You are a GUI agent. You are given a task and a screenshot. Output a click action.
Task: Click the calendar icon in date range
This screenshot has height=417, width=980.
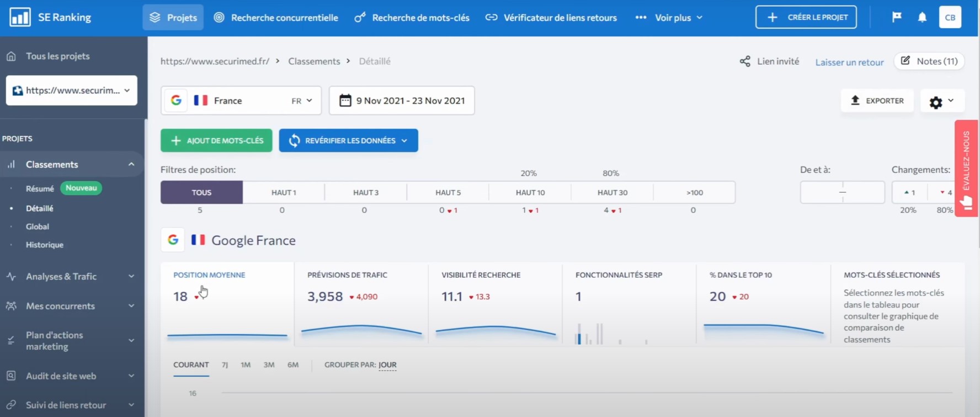[345, 101]
